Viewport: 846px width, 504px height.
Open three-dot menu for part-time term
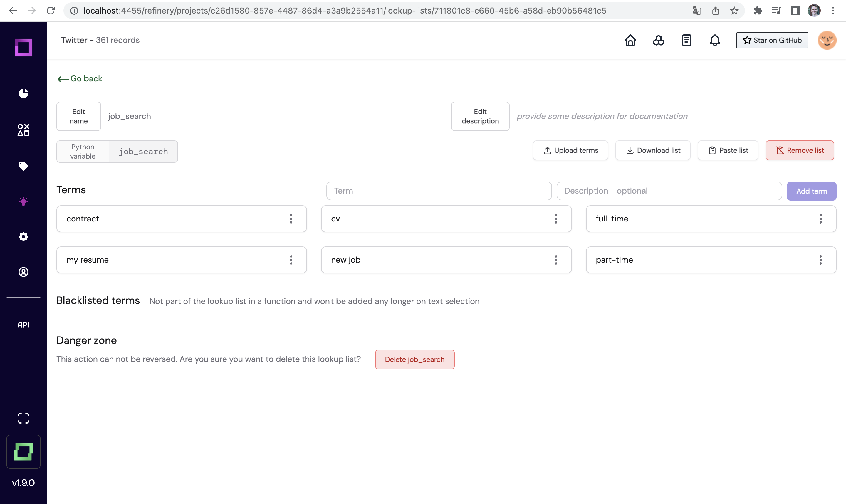pos(820,260)
